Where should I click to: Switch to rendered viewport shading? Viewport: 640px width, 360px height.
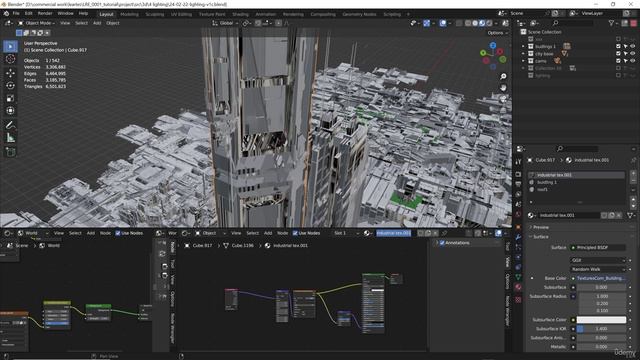point(489,23)
